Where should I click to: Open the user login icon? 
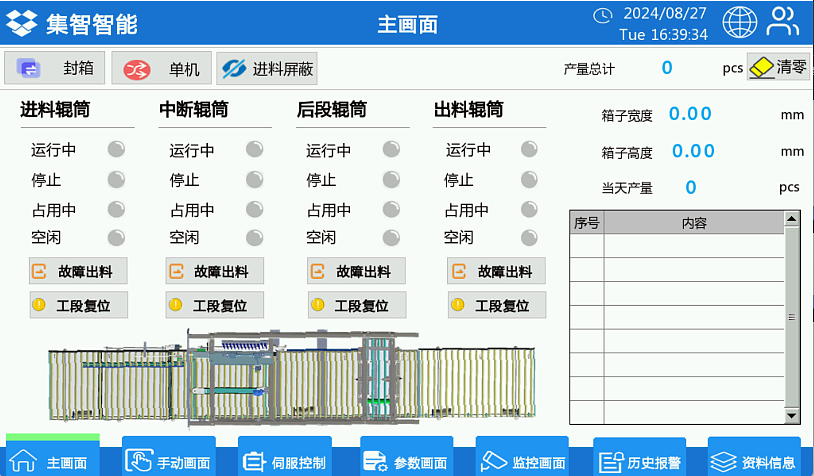tap(783, 22)
